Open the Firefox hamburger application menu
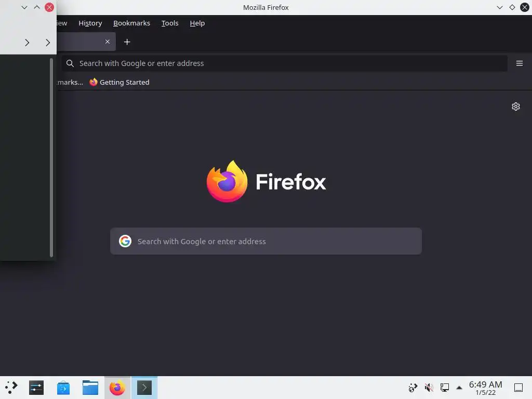The width and height of the screenshot is (532, 399). tap(519, 63)
